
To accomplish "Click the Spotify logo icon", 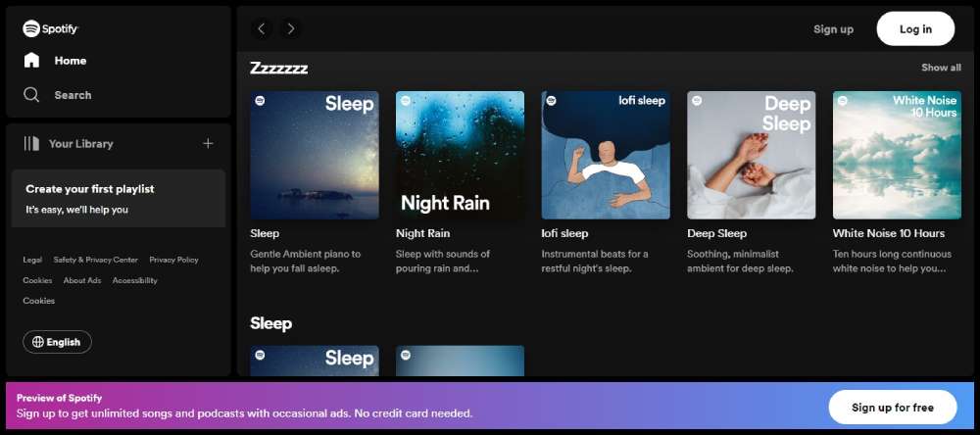I will (31, 29).
